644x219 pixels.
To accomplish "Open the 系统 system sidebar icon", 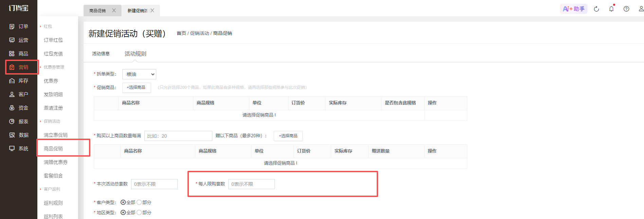I will tap(12, 148).
